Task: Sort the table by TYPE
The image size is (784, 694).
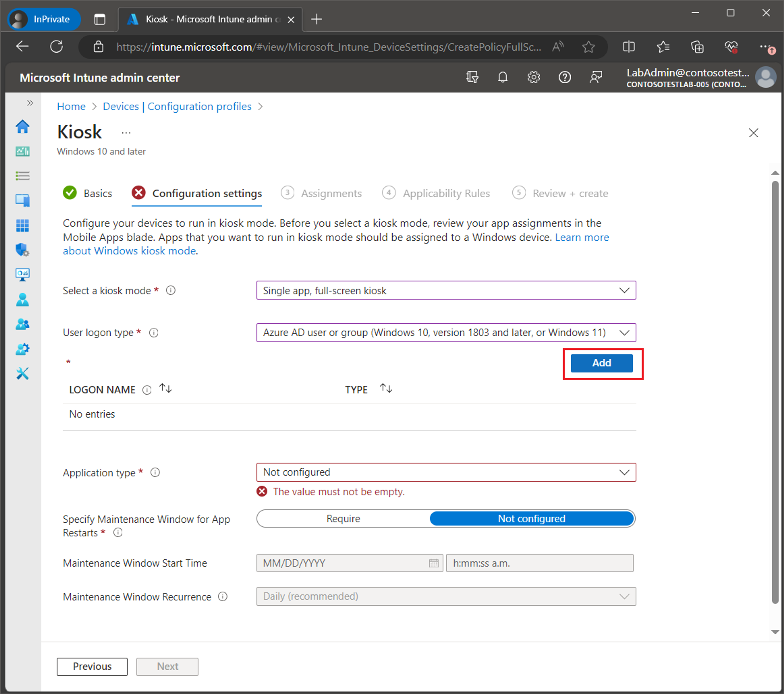Action: click(386, 389)
